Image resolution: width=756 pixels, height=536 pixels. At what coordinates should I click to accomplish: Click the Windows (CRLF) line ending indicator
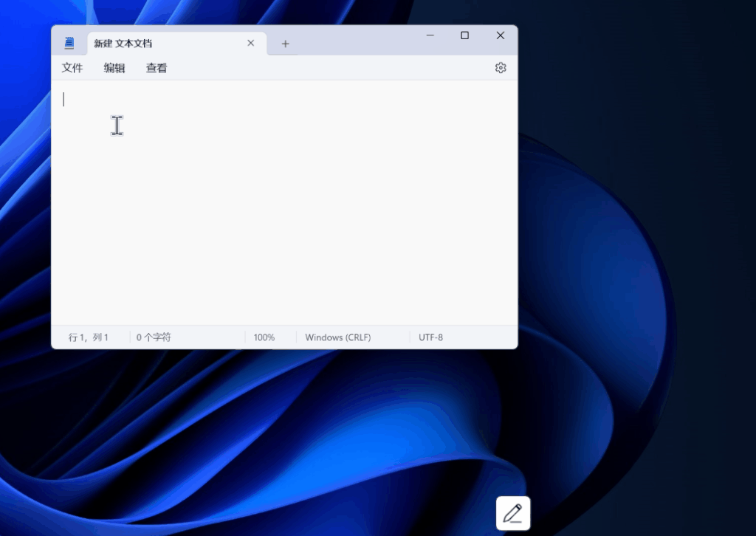coord(338,337)
